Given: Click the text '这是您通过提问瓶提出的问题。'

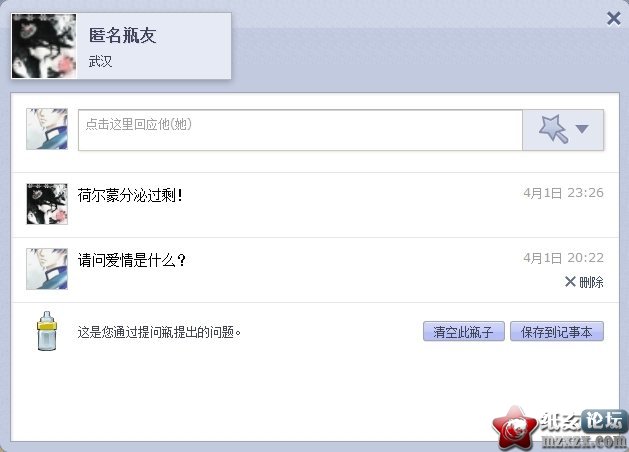Looking at the screenshot, I should 159,332.
